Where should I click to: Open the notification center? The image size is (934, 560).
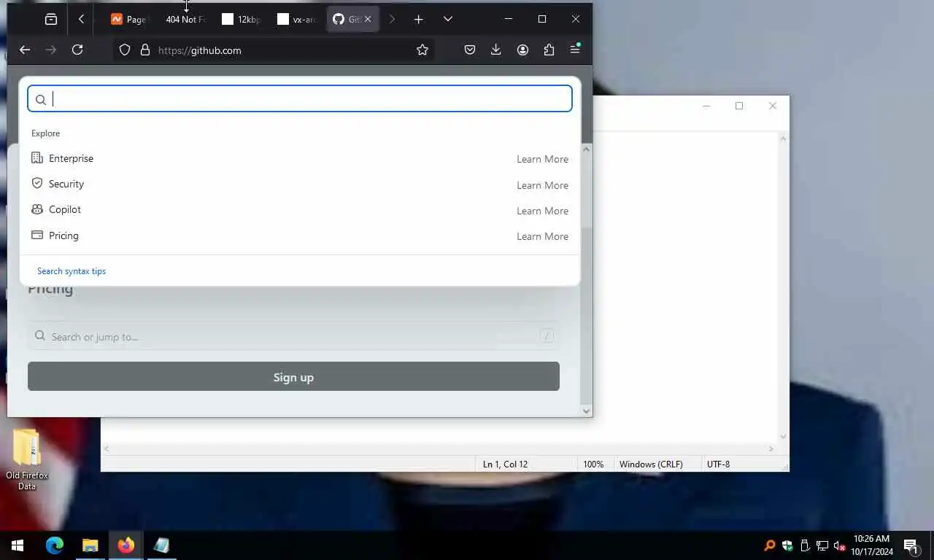pyautogui.click(x=911, y=545)
